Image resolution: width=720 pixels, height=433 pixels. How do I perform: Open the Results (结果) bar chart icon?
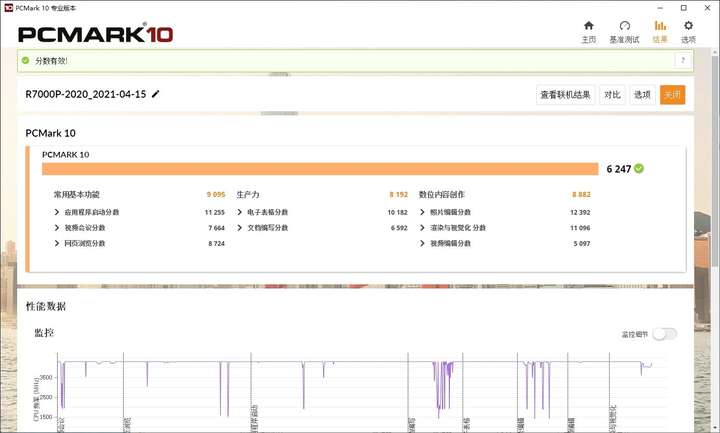tap(660, 26)
